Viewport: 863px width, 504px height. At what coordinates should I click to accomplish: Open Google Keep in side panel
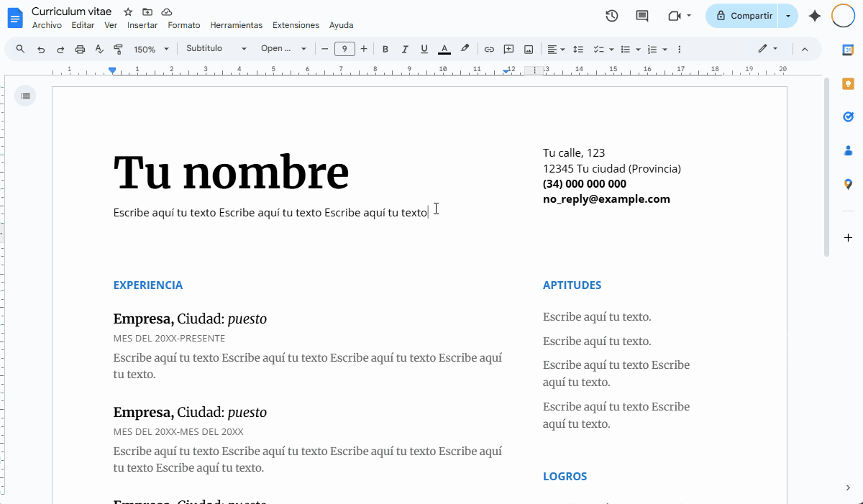coord(848,83)
